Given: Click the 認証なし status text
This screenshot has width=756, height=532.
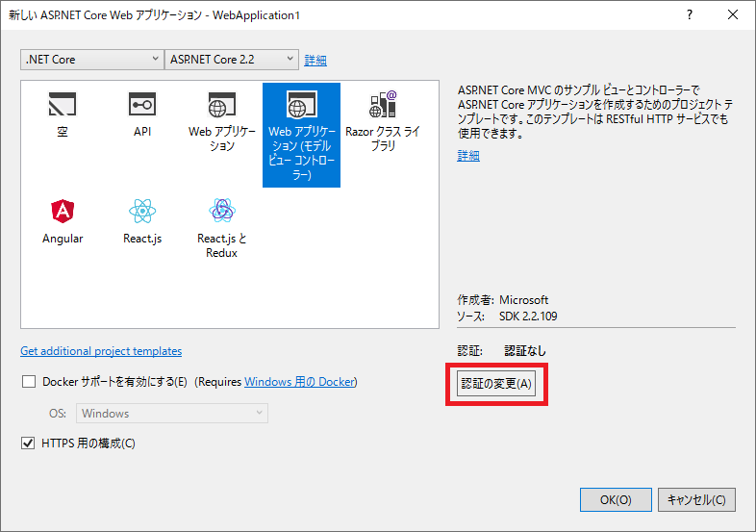Looking at the screenshot, I should pos(525,351).
